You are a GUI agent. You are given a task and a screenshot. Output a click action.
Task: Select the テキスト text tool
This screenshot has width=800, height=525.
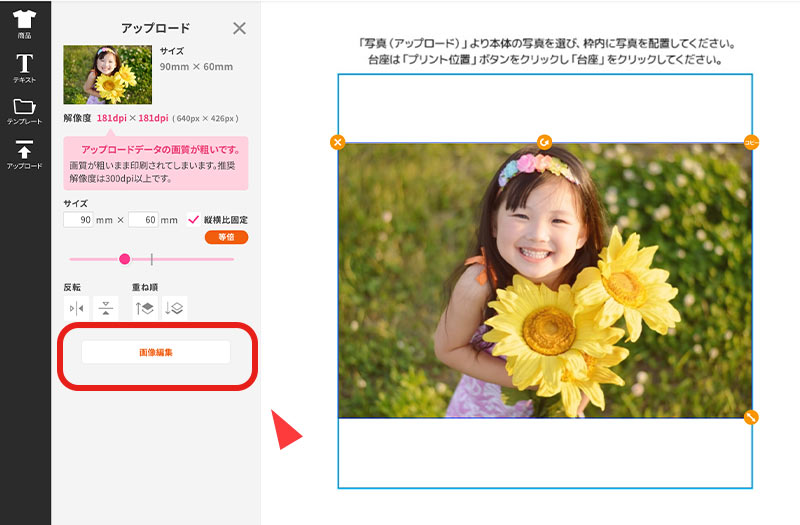tap(24, 66)
